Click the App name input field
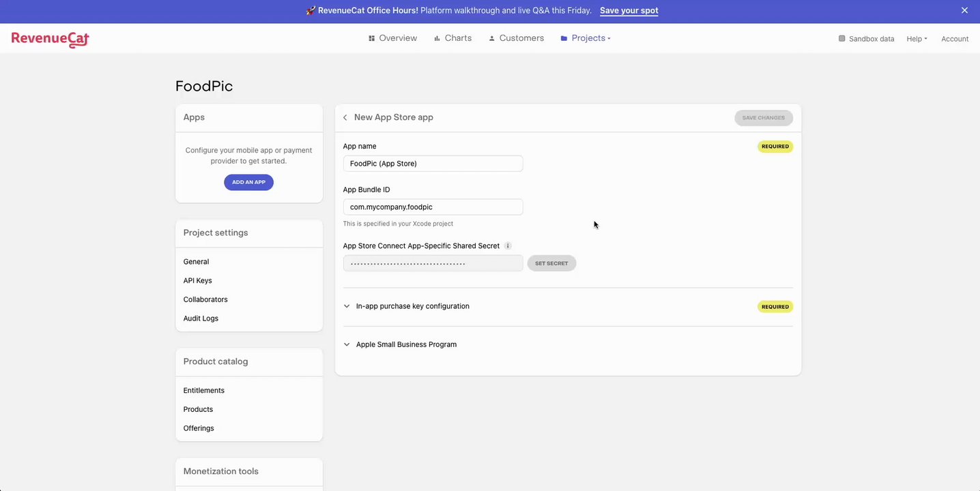Image resolution: width=980 pixels, height=491 pixels. coord(433,164)
